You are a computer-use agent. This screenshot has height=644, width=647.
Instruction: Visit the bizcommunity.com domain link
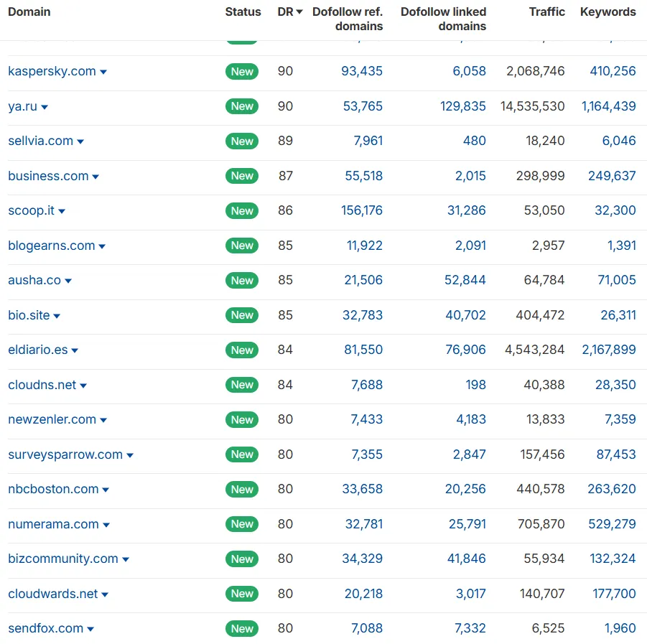(x=63, y=559)
